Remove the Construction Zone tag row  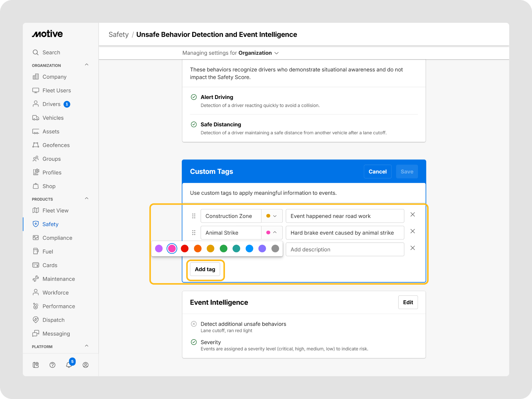[x=413, y=215]
